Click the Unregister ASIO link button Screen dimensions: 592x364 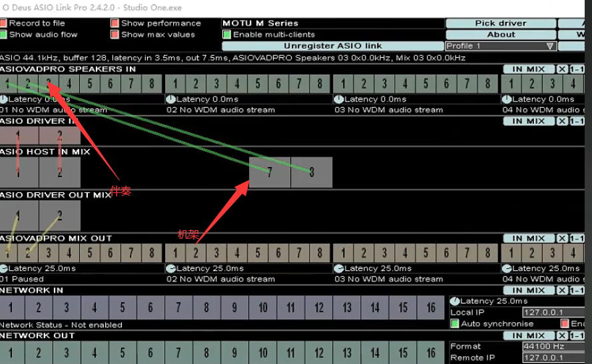[333, 46]
